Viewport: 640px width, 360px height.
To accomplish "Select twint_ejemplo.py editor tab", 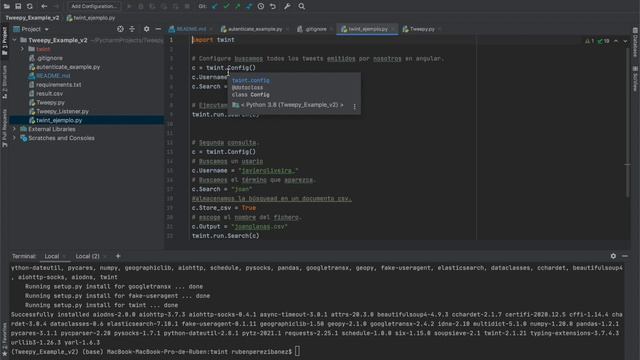I will (367, 29).
